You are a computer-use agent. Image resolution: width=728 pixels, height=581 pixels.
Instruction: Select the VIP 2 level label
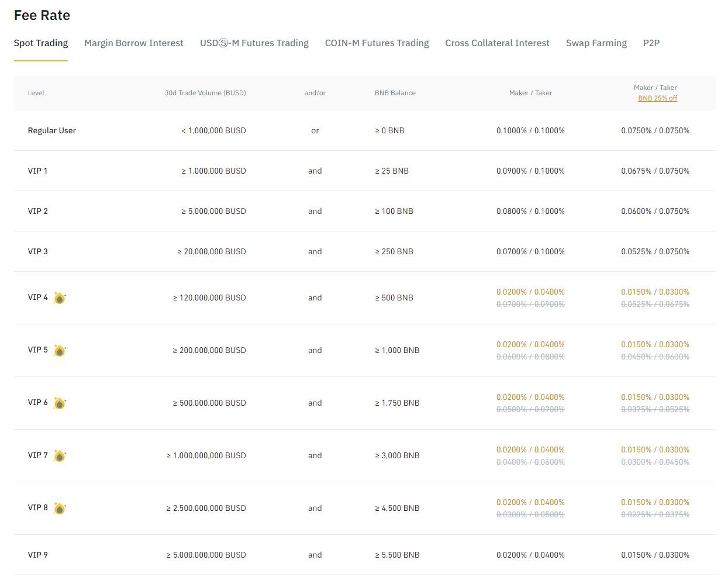(38, 212)
